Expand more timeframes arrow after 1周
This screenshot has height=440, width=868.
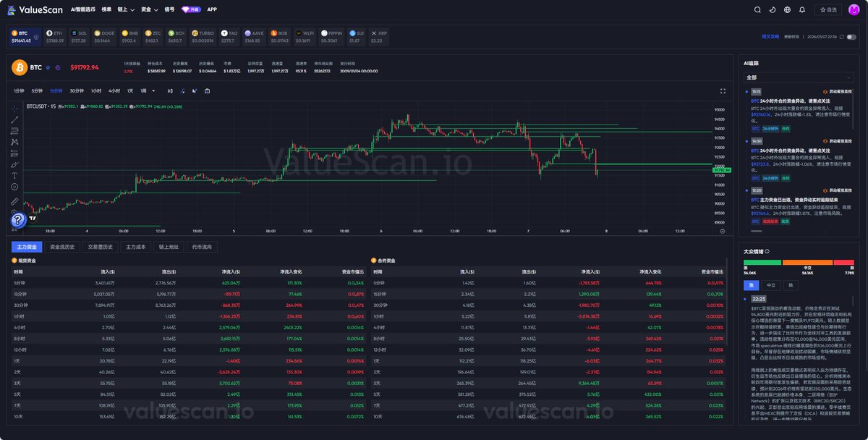pos(153,90)
